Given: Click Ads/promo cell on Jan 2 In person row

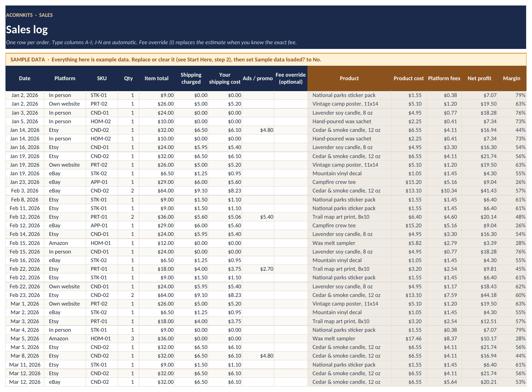Looking at the screenshot, I should 258,95.
